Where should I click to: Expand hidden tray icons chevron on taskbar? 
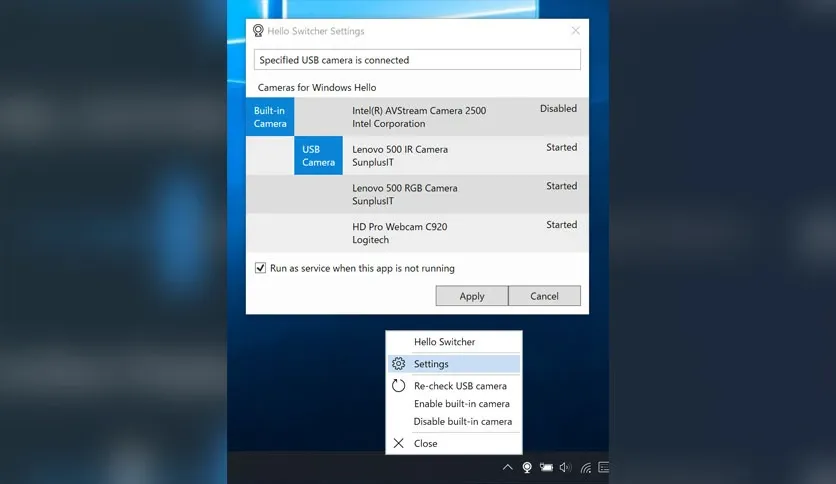click(508, 467)
